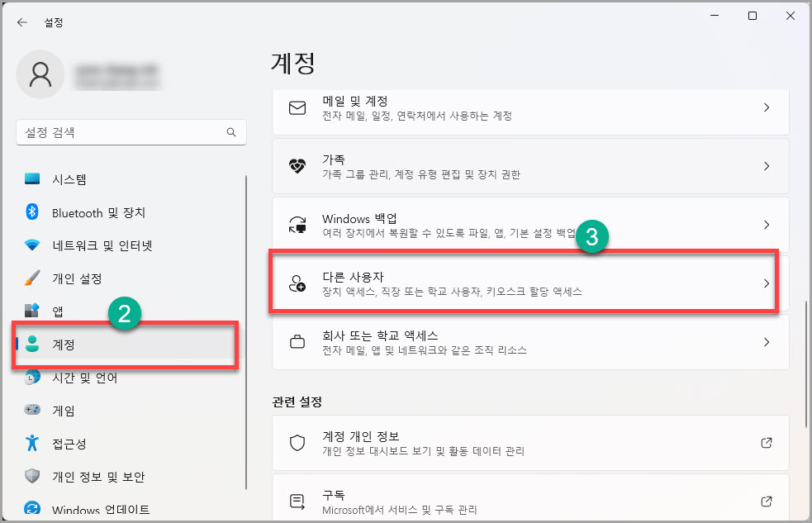Click the 다른 사용자 add-person icon

click(x=297, y=283)
